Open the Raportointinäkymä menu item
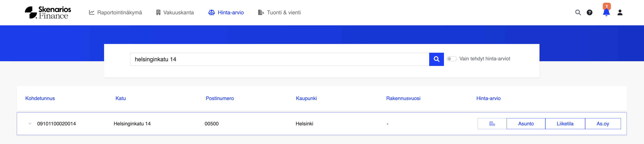This screenshot has width=644, height=144. [x=115, y=13]
